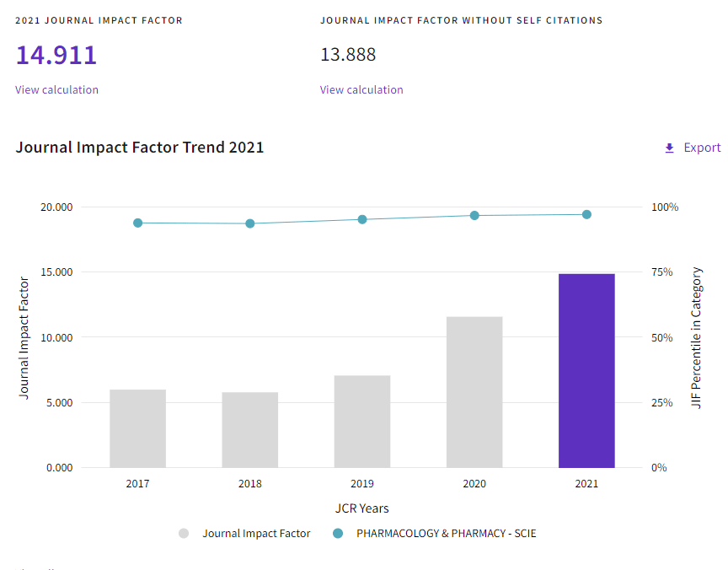
Task: Click the 2017 percentile data point
Action: [137, 223]
